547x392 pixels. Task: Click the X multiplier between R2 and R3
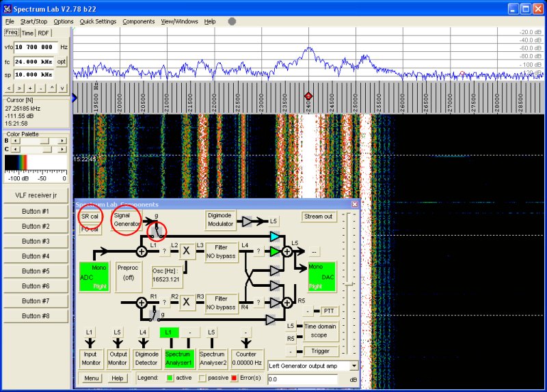[x=187, y=302]
